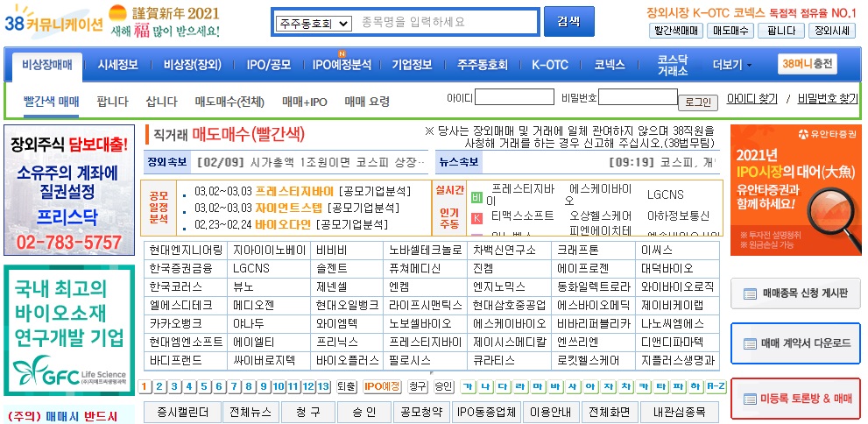Open the 현대오일뱅크 stock cell
868x424 pixels.
click(348, 305)
